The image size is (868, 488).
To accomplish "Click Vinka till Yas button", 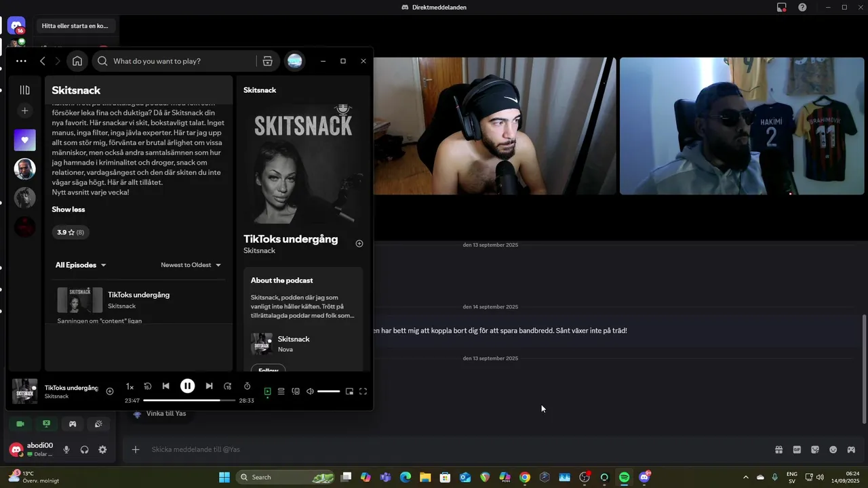I will (x=160, y=413).
